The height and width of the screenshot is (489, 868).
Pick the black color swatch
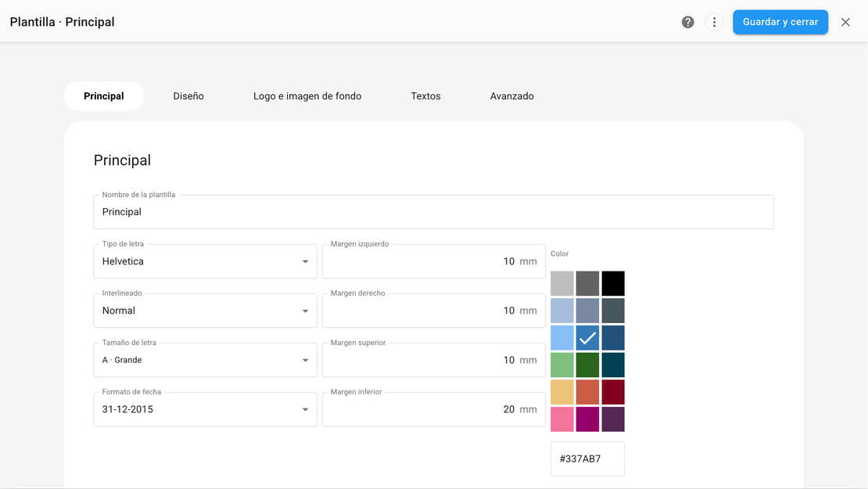(613, 283)
